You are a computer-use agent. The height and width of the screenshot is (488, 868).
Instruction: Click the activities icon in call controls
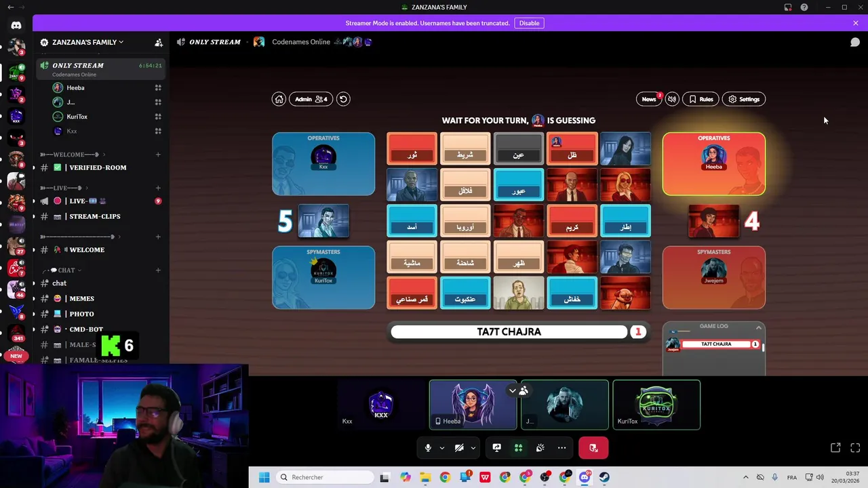click(x=518, y=447)
